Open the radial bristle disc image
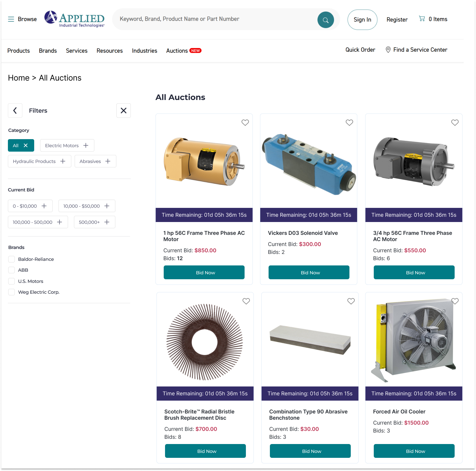The height and width of the screenshot is (471, 476). 204,342
